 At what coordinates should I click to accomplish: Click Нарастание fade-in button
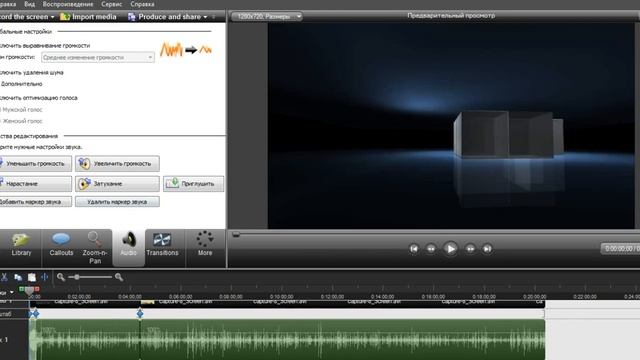(35, 184)
